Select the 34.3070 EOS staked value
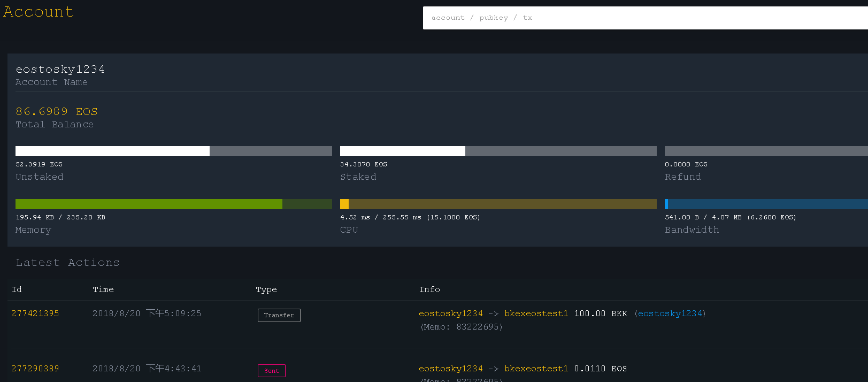 click(364, 164)
